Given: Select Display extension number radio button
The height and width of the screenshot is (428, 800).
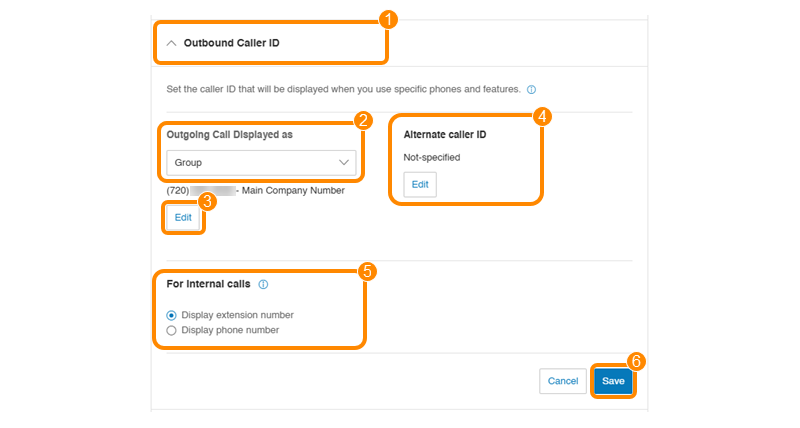Looking at the screenshot, I should pyautogui.click(x=172, y=314).
